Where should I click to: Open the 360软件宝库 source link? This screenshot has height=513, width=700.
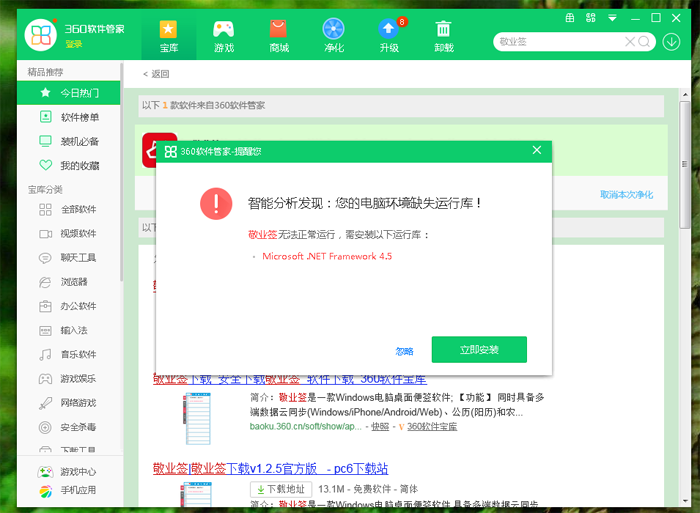click(432, 426)
